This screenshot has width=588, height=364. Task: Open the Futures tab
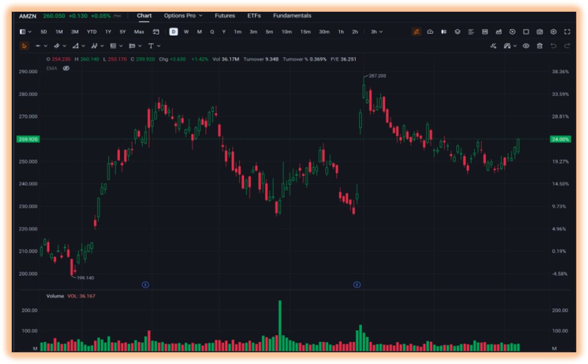coord(225,16)
